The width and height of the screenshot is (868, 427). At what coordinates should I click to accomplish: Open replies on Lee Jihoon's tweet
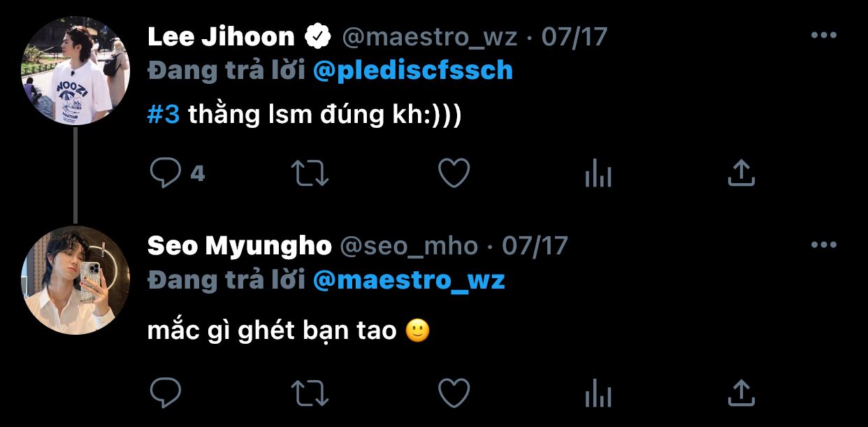coord(177,173)
